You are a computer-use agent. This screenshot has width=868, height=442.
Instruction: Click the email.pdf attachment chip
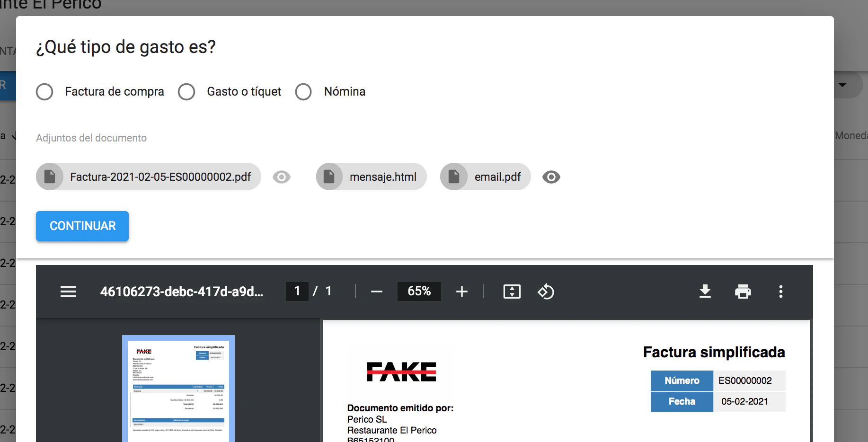click(x=486, y=177)
